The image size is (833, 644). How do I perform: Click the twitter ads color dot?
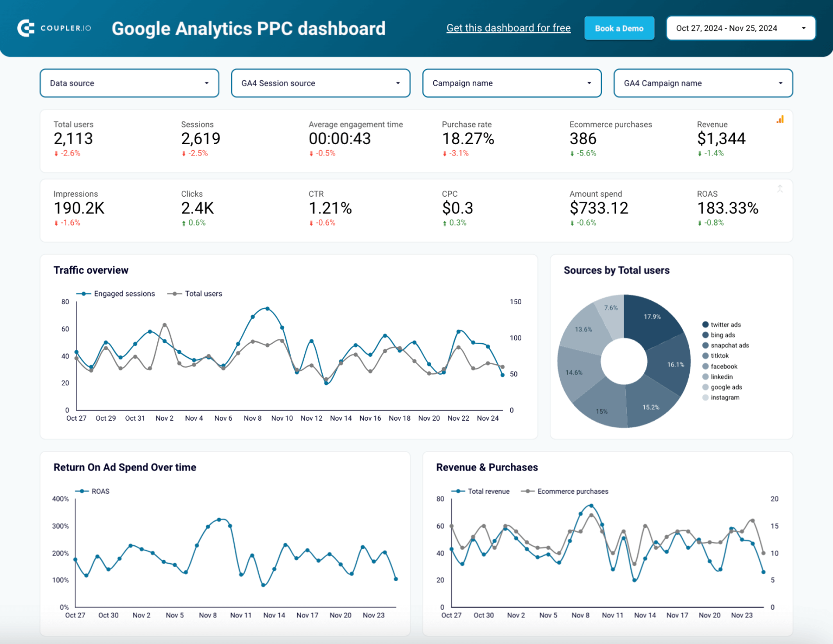point(705,324)
